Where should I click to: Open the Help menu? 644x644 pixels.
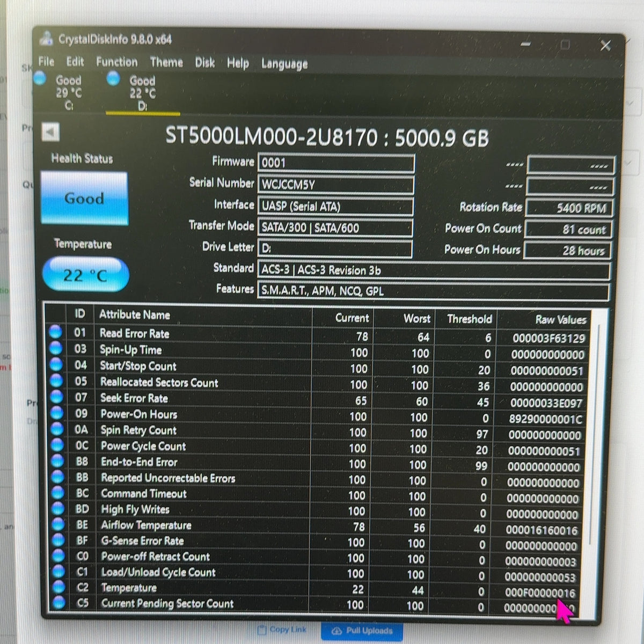[x=238, y=63]
